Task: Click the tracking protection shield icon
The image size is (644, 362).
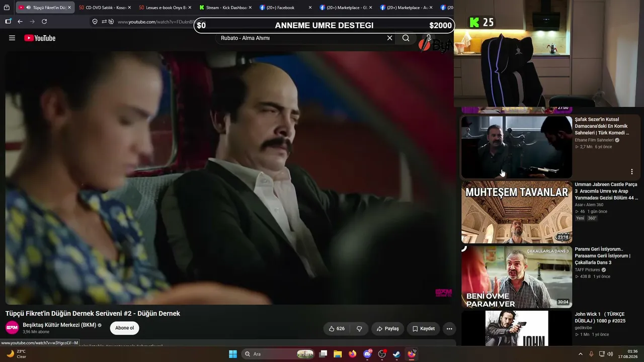Action: click(x=95, y=22)
